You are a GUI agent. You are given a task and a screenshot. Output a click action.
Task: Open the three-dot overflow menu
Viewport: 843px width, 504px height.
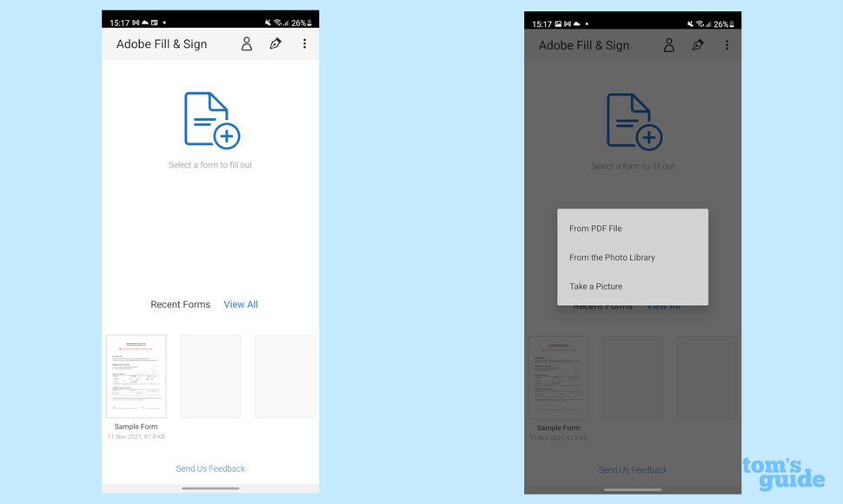304,43
